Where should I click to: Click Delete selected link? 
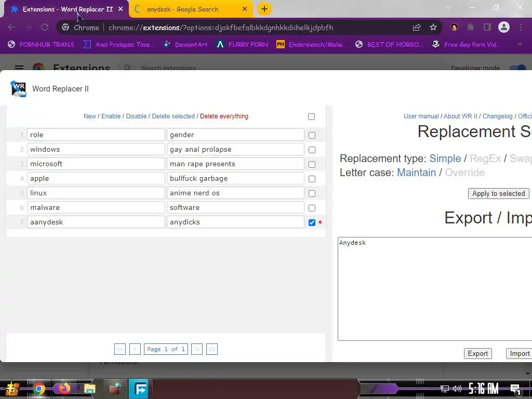tap(174, 116)
